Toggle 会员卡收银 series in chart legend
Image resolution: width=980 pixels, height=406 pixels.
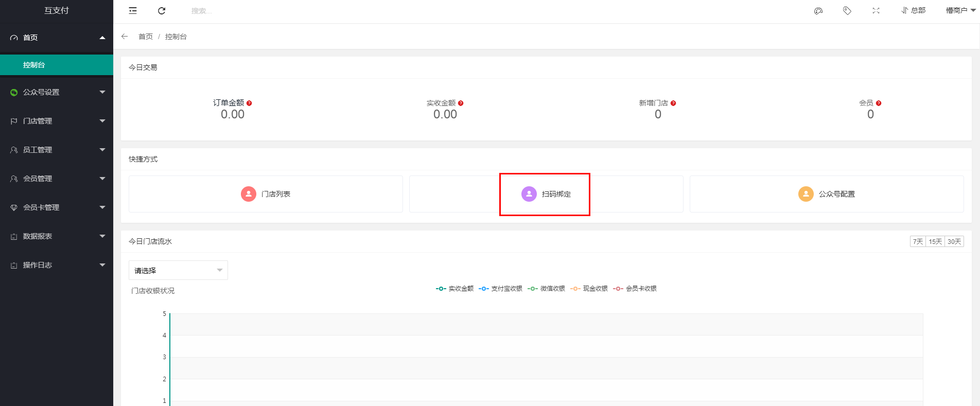(x=635, y=289)
